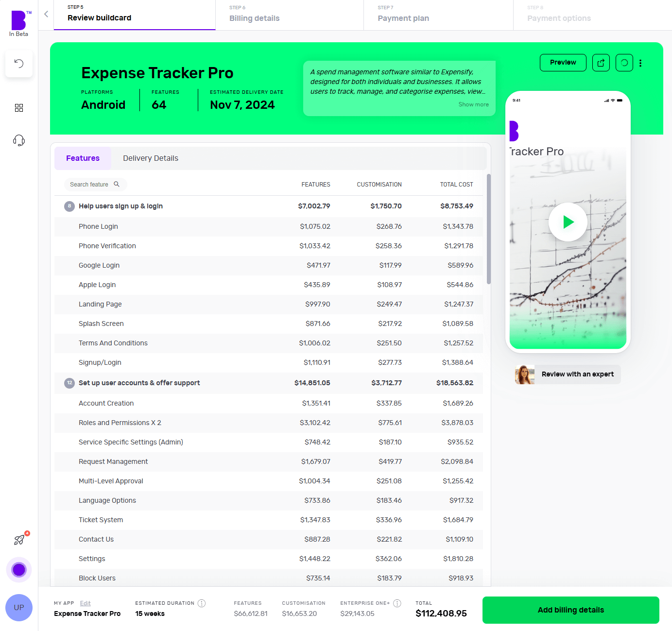Select the Ticket System feature
Image resolution: width=672 pixels, height=631 pixels.
click(269, 520)
